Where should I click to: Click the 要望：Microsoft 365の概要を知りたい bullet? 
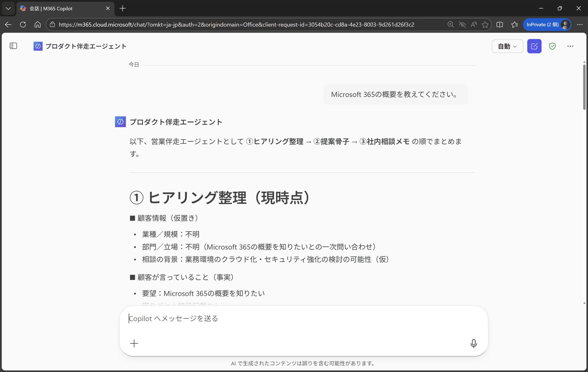(x=203, y=293)
